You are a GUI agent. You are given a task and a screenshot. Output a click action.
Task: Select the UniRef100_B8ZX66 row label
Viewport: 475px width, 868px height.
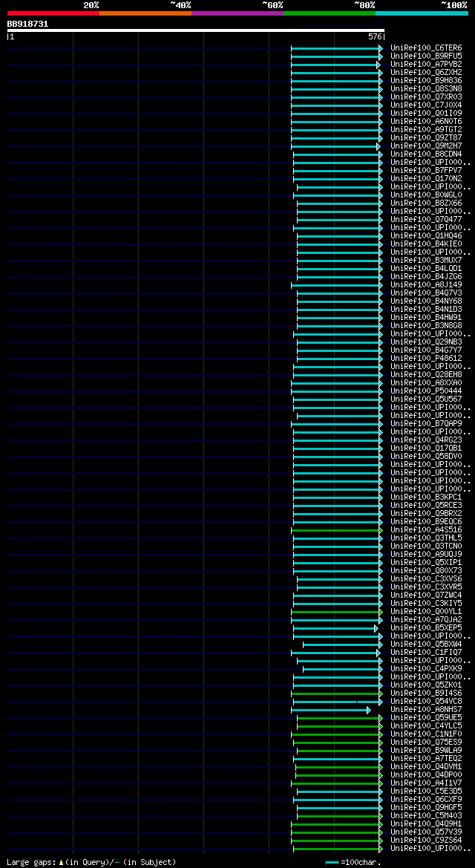click(426, 203)
